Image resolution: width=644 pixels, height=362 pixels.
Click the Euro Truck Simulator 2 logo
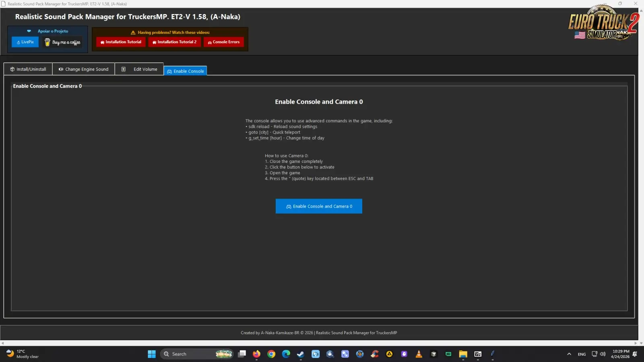coord(603,23)
